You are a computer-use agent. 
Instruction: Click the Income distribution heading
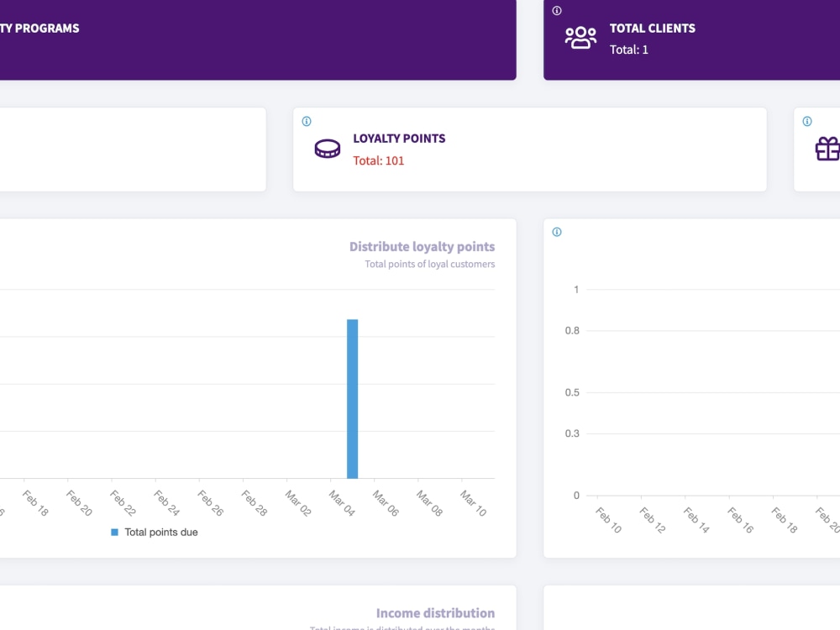tap(435, 613)
